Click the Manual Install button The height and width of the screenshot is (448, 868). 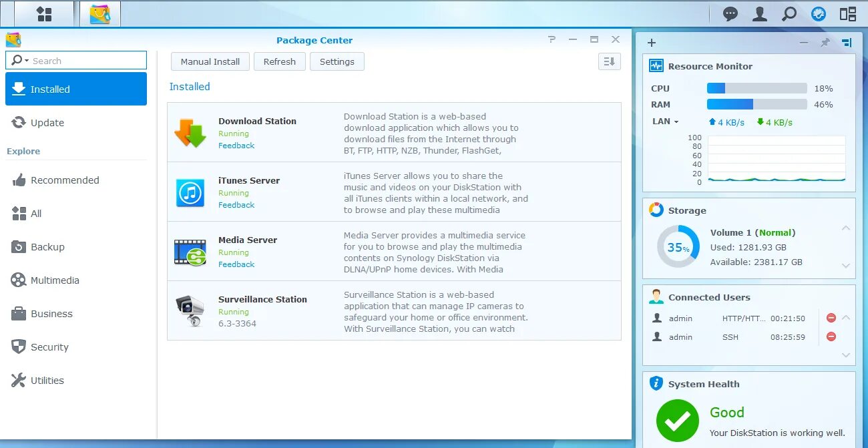coord(210,61)
